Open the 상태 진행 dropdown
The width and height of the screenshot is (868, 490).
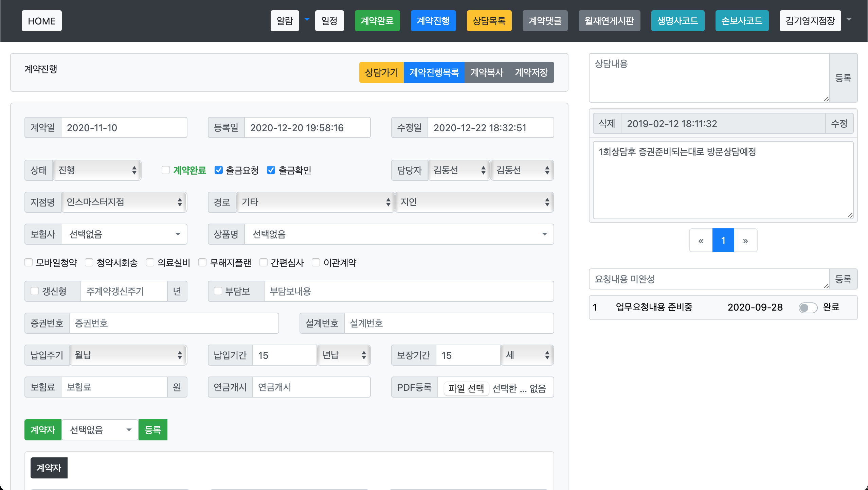(97, 170)
